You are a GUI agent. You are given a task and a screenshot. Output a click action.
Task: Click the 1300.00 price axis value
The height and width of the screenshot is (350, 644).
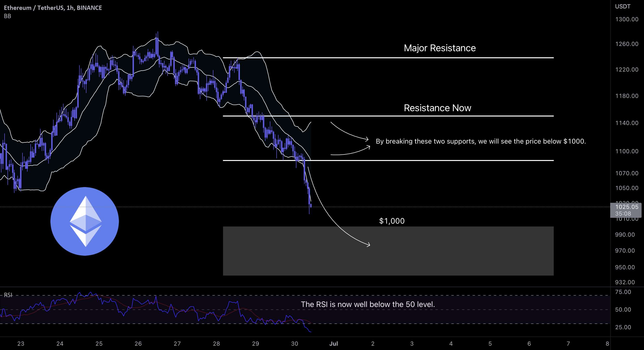click(627, 19)
